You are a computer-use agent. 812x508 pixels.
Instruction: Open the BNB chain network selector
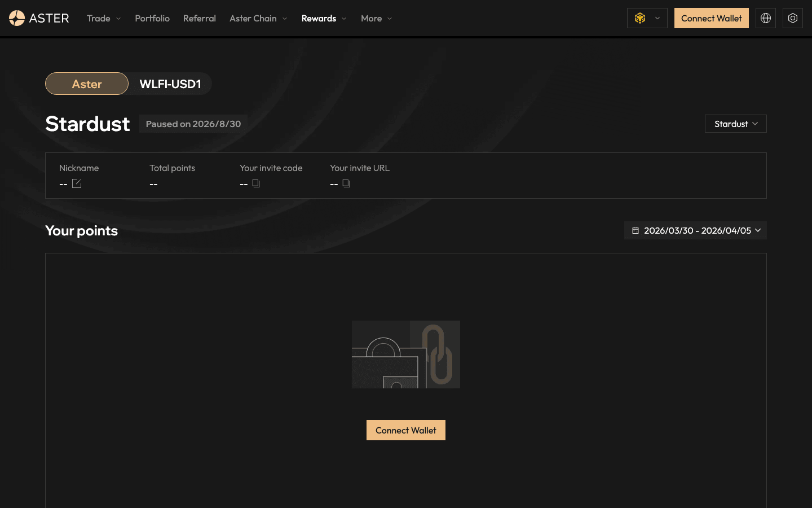[647, 18]
